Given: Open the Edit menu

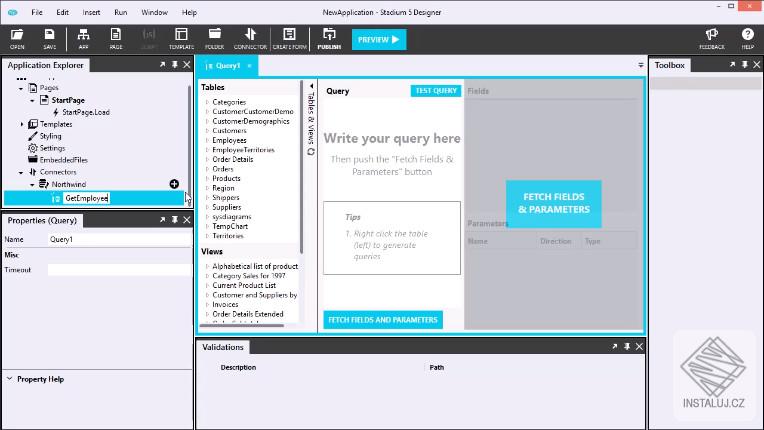Looking at the screenshot, I should (62, 12).
